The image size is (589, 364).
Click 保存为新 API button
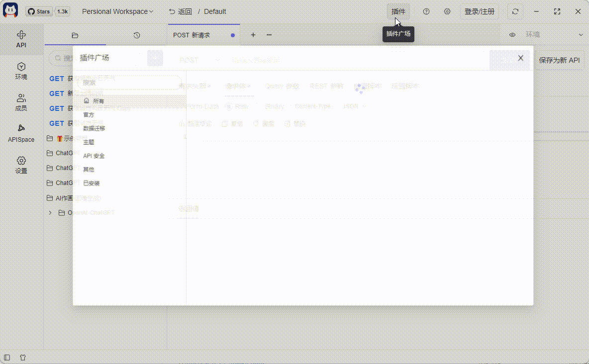pos(559,60)
